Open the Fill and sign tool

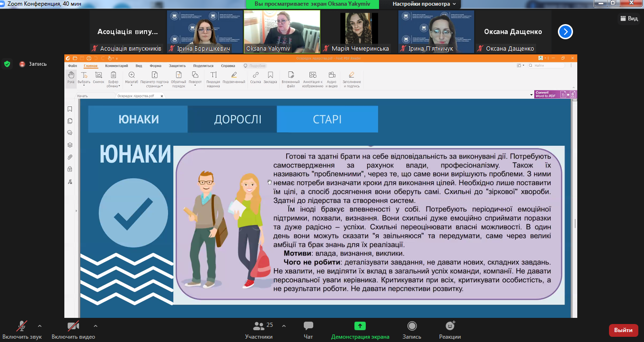[x=352, y=79]
